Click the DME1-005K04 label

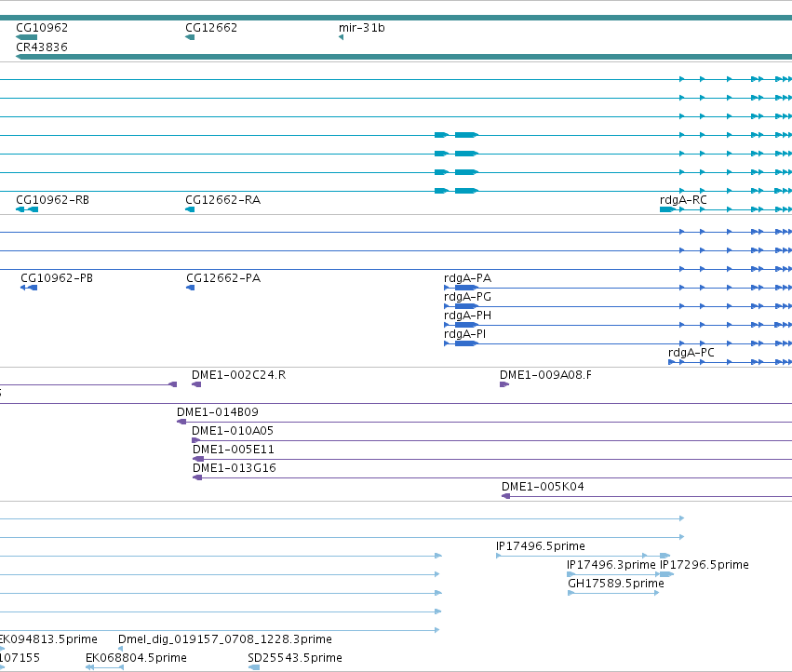click(543, 487)
